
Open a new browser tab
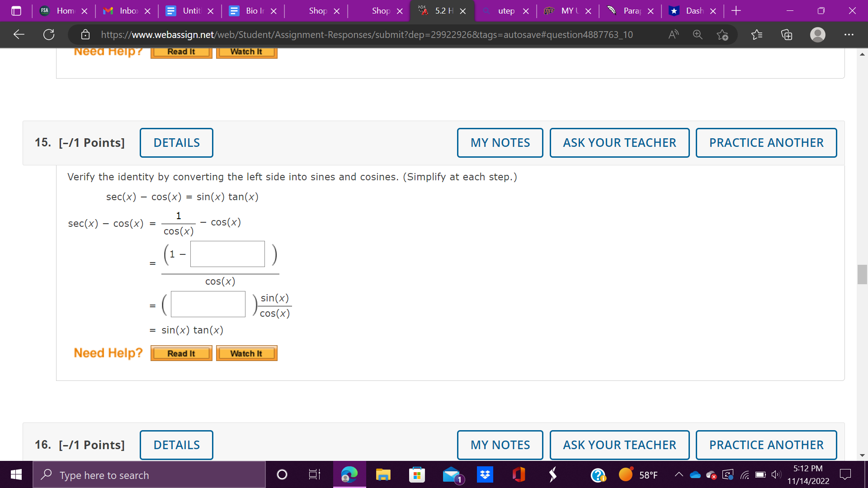tap(736, 11)
